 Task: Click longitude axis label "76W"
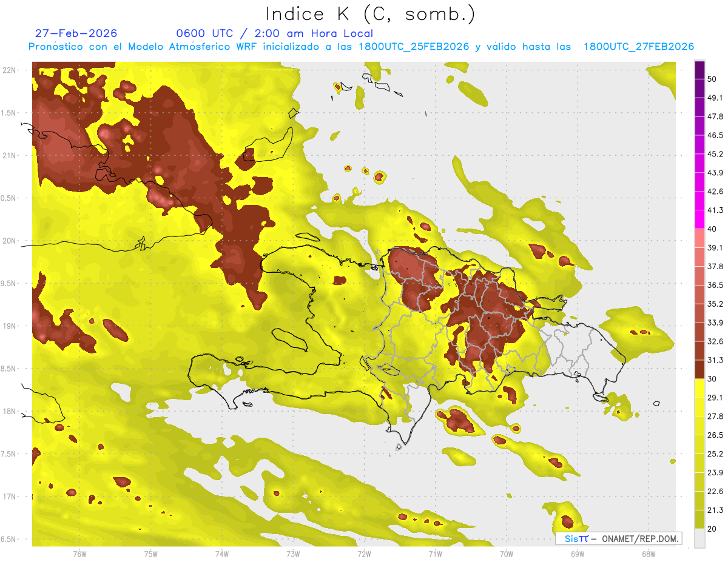coord(80,554)
